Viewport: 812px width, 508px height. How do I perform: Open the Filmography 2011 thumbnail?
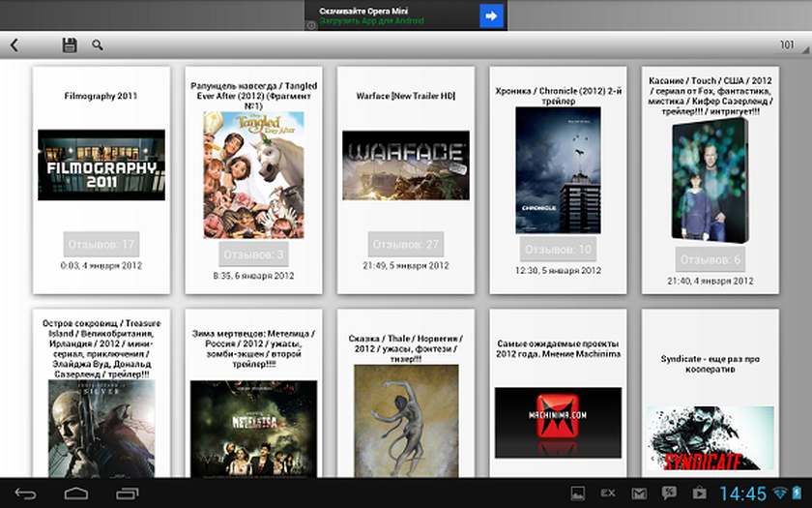(101, 165)
